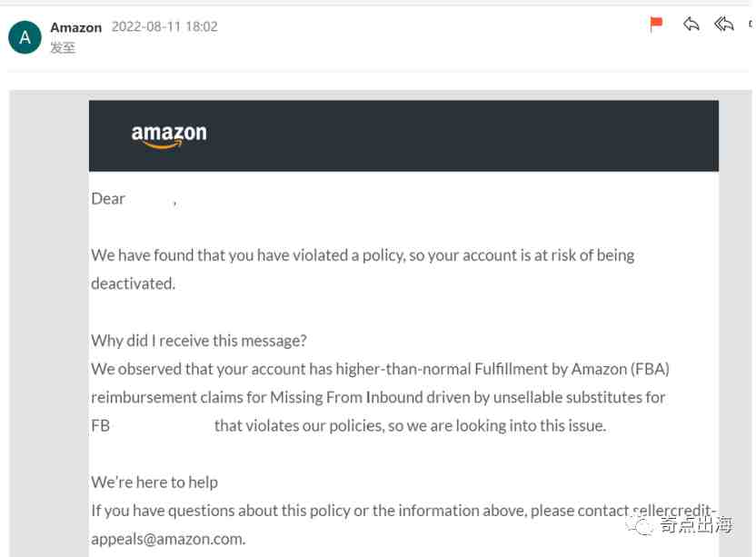
Task: Expand the 发至 recipients line
Action: tap(63, 48)
